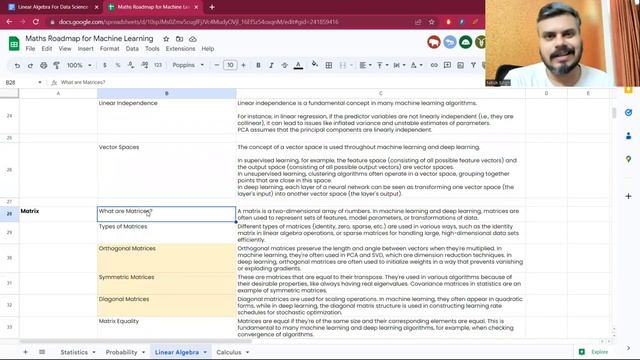
Task: Click the Name box showing B28
Action: coord(23,82)
